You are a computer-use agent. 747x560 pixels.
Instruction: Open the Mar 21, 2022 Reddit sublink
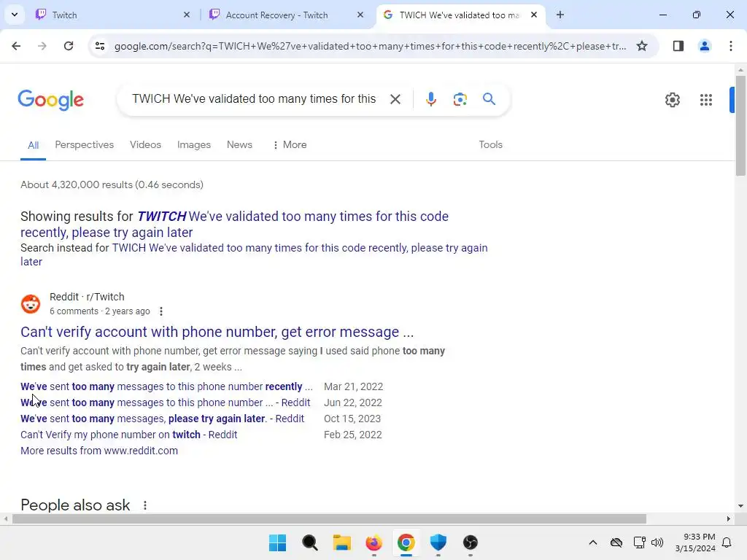pos(166,386)
